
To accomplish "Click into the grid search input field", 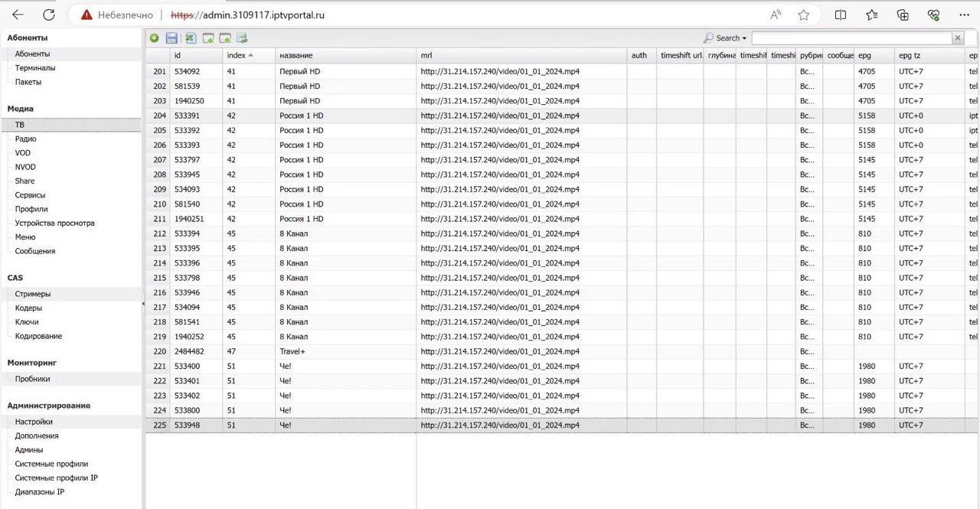I will click(x=851, y=38).
